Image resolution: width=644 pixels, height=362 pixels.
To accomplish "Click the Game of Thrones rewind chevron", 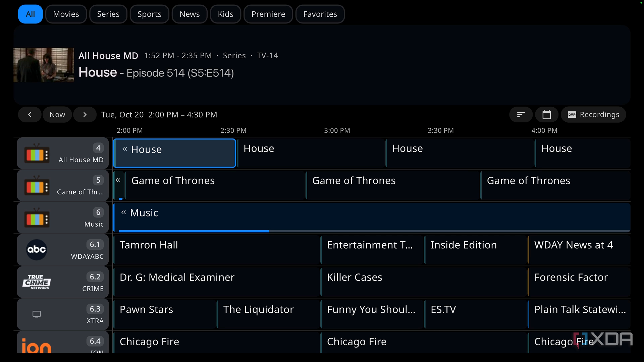I will (118, 180).
